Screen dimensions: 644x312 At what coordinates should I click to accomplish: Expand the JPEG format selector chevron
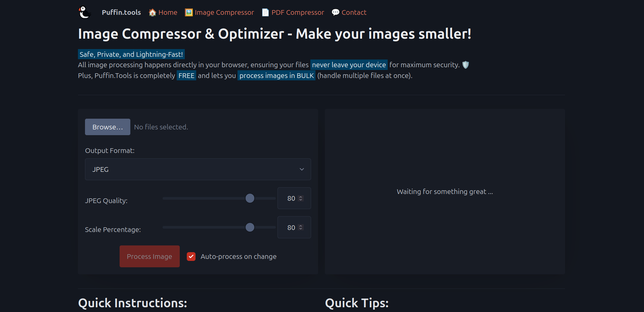click(x=301, y=169)
